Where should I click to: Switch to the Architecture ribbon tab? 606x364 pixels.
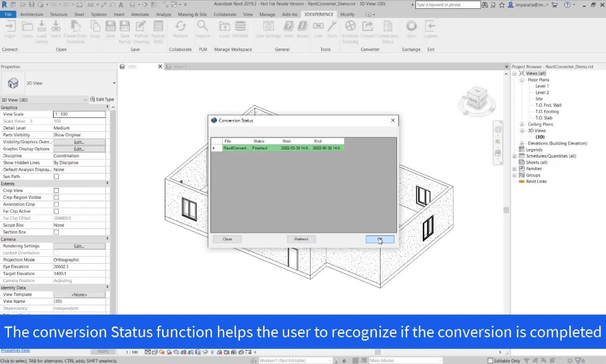point(32,15)
